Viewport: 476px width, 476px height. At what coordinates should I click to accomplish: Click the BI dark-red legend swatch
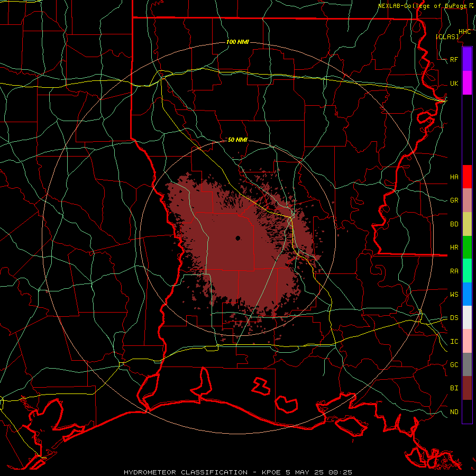(x=467, y=388)
